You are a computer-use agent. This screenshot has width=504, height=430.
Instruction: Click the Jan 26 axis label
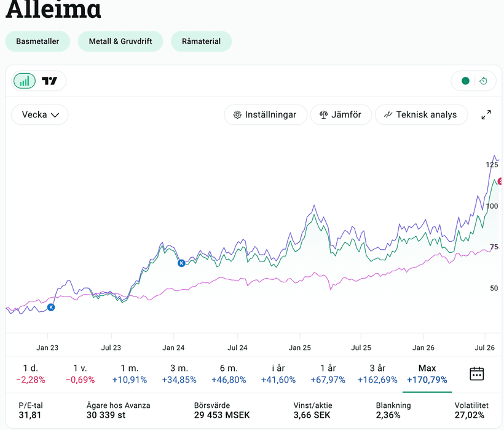click(423, 348)
